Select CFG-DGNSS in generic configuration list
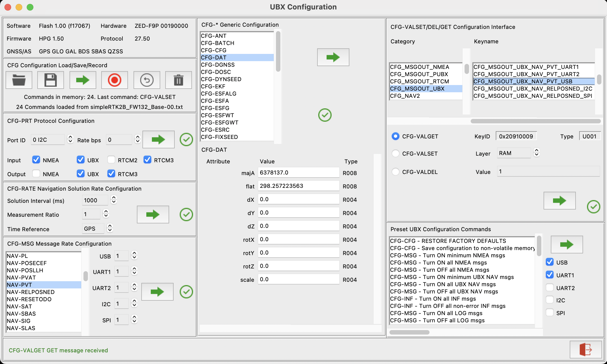This screenshot has width=607, height=364. pos(237,65)
